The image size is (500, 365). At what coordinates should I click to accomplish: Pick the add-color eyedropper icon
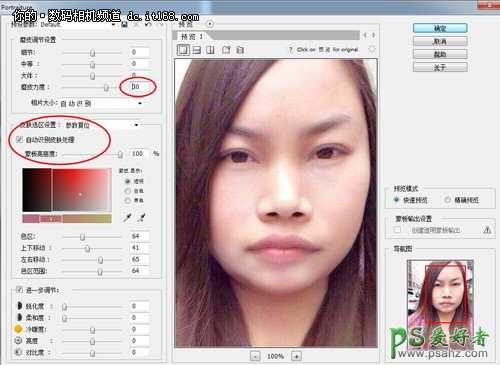coord(128,218)
